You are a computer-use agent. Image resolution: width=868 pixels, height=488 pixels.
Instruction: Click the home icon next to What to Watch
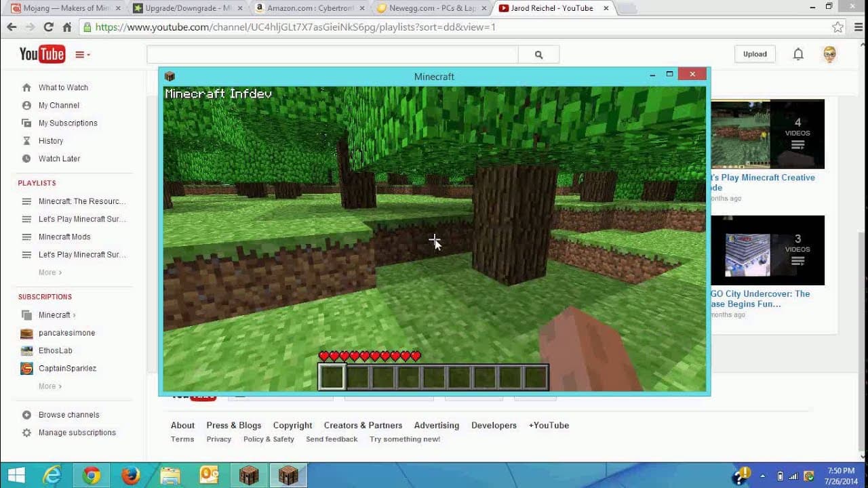pos(26,87)
